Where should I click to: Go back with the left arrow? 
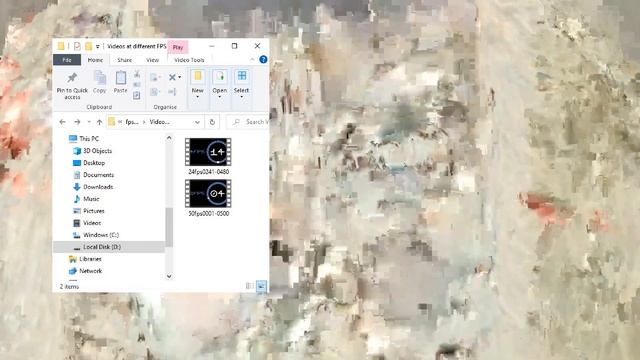[x=62, y=122]
